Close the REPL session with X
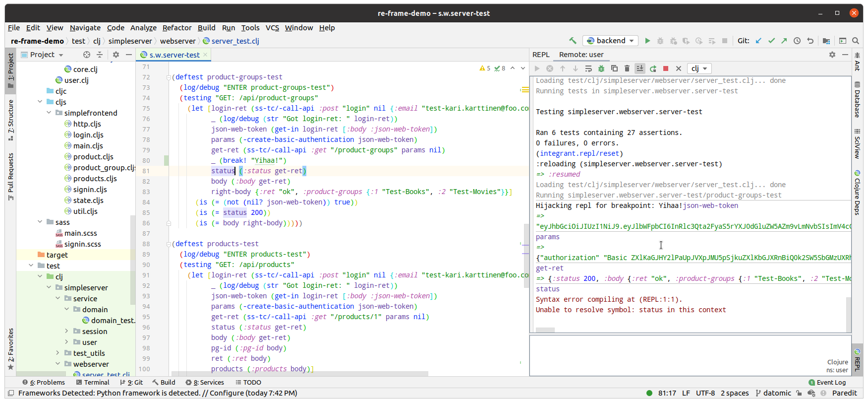Image resolution: width=868 pixels, height=403 pixels. 679,68
